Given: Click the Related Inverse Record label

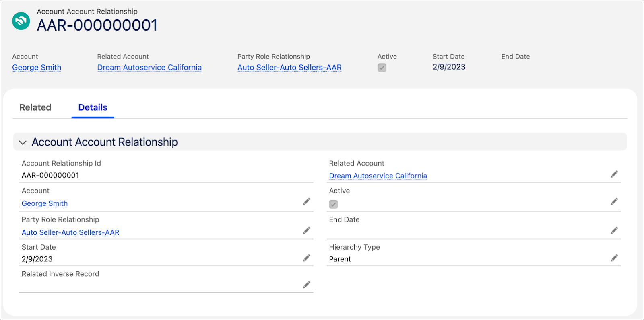Looking at the screenshot, I should point(60,274).
